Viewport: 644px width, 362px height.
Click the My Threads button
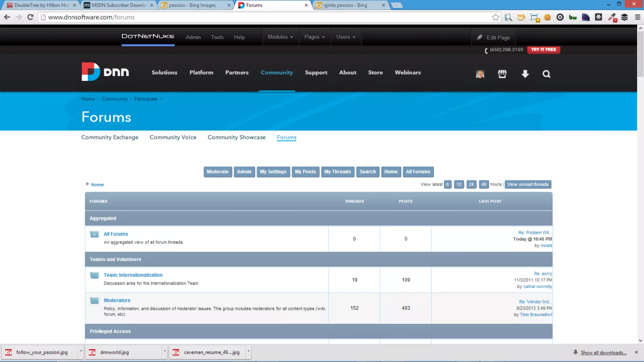point(337,172)
